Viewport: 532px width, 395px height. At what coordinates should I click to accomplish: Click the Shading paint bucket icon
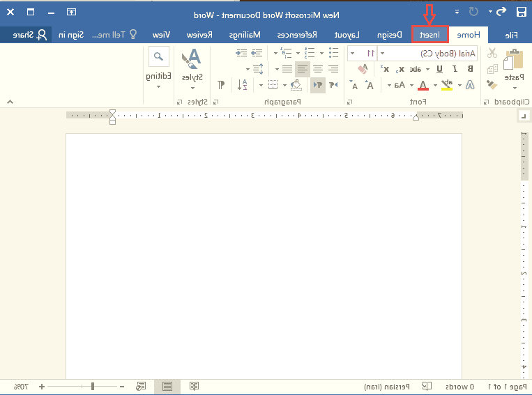(296, 85)
